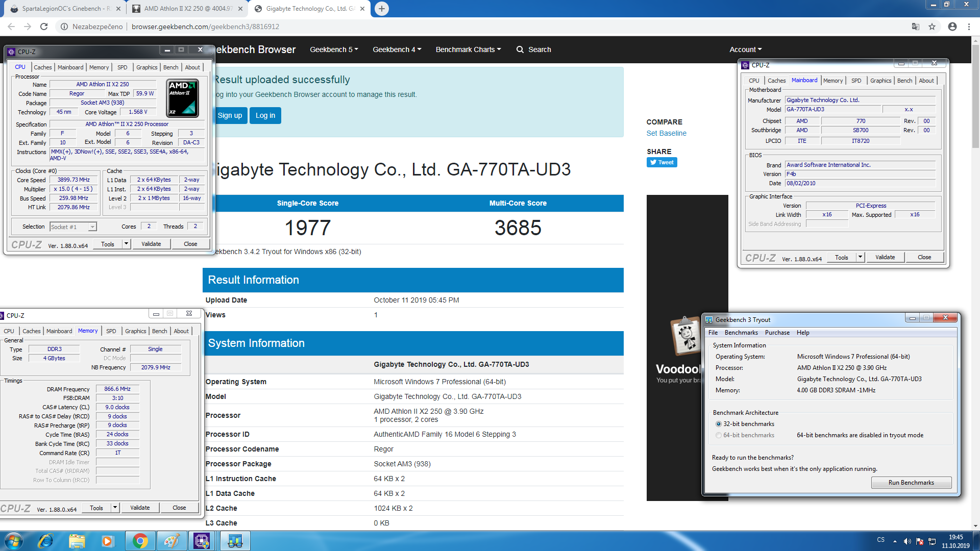Select 64-bit benchmarks radio button

pyautogui.click(x=719, y=435)
